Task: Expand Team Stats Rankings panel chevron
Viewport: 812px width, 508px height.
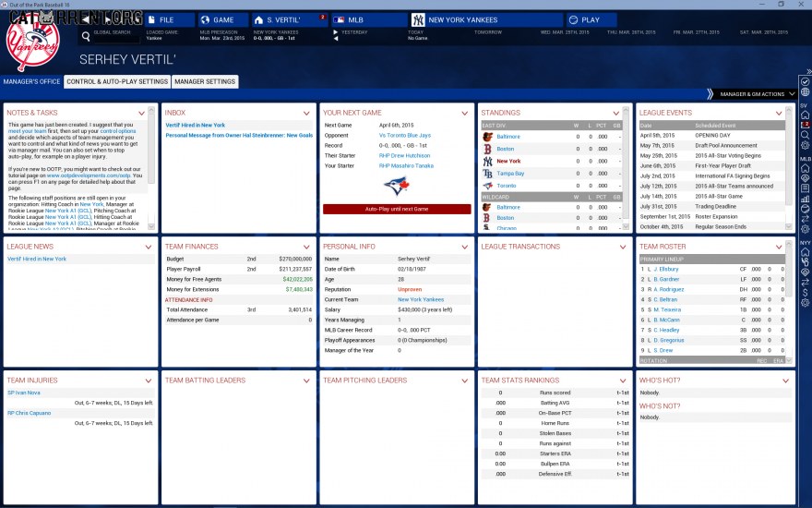Action: (623, 381)
